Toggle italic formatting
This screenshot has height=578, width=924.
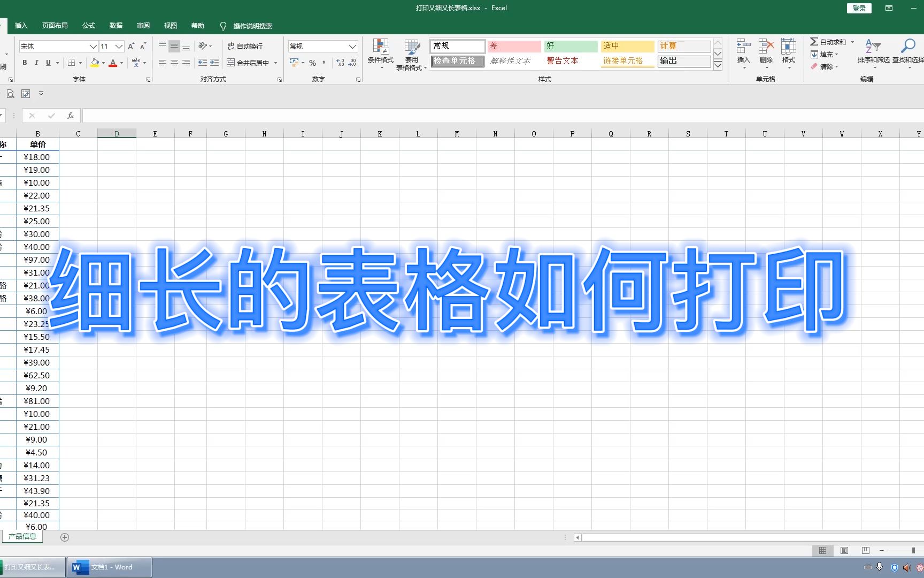[36, 63]
